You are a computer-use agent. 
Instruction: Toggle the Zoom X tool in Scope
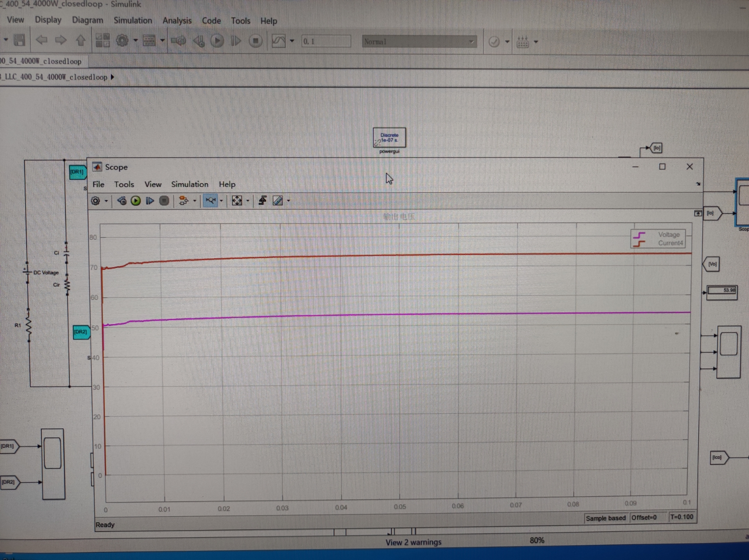(210, 201)
